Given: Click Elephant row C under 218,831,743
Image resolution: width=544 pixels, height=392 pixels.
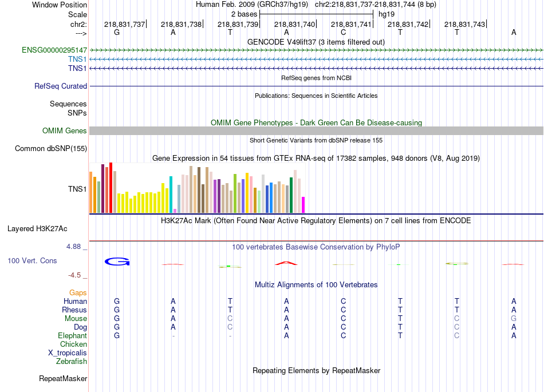Looking at the screenshot, I should click(x=456, y=335).
